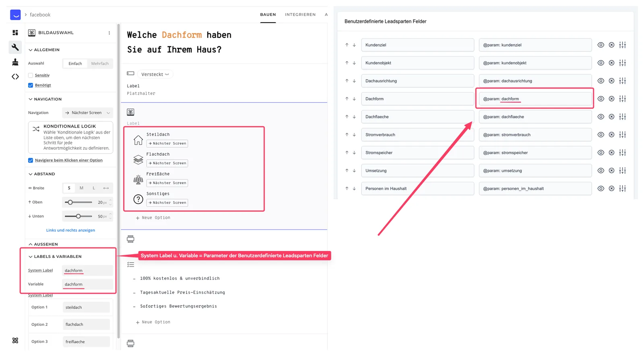
Task: Add Neue Option below checklist items
Action: point(153,322)
